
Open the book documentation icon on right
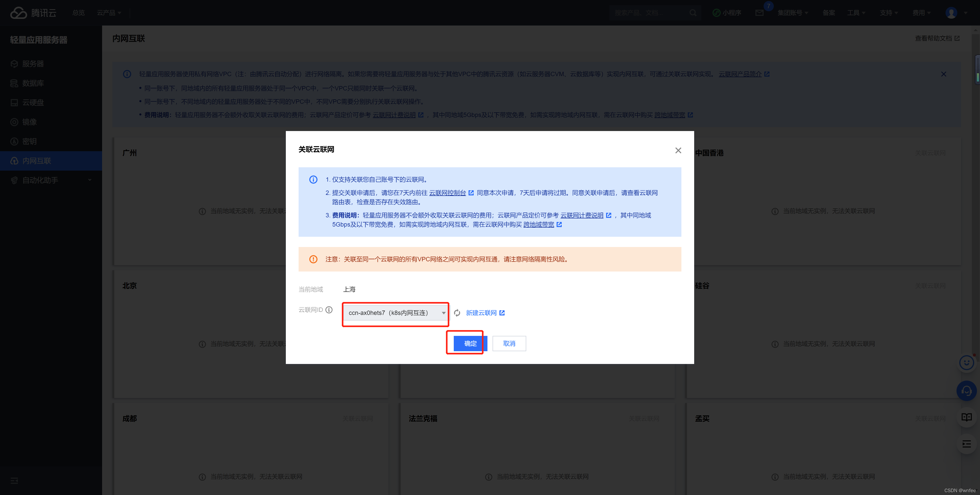coord(966,417)
